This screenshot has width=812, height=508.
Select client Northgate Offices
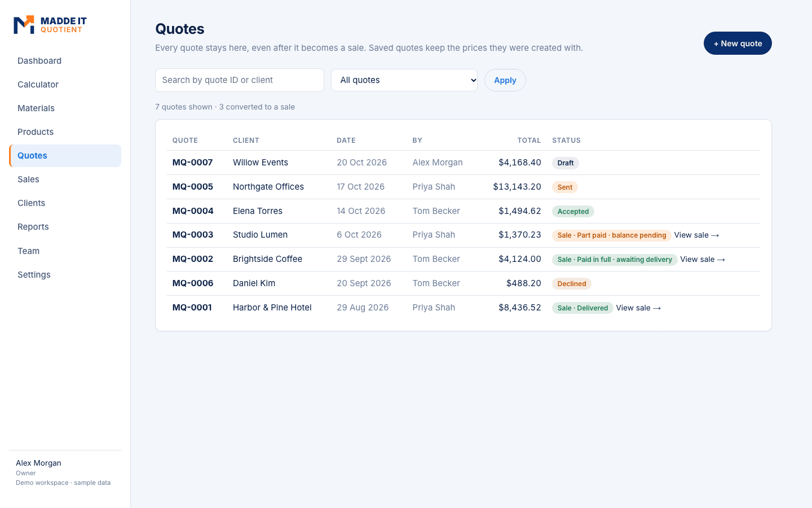[x=268, y=187]
